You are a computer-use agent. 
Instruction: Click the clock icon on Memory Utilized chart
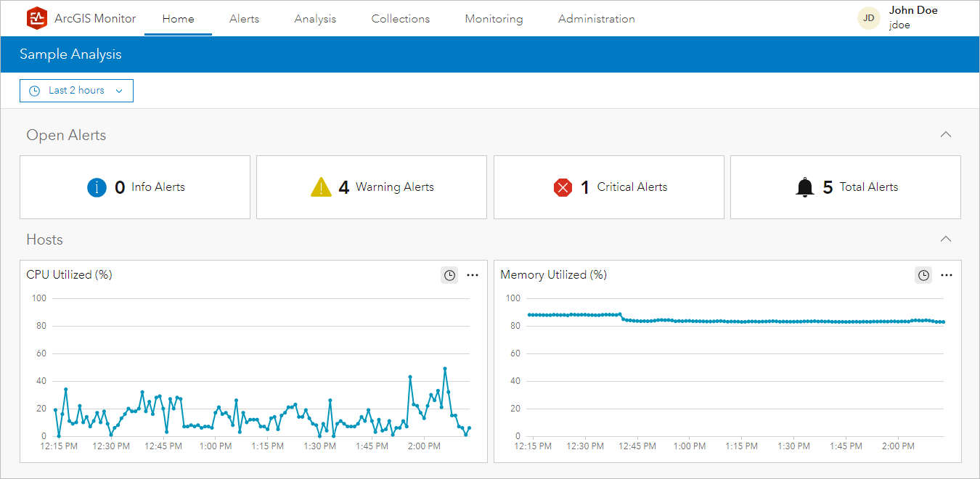tap(923, 275)
